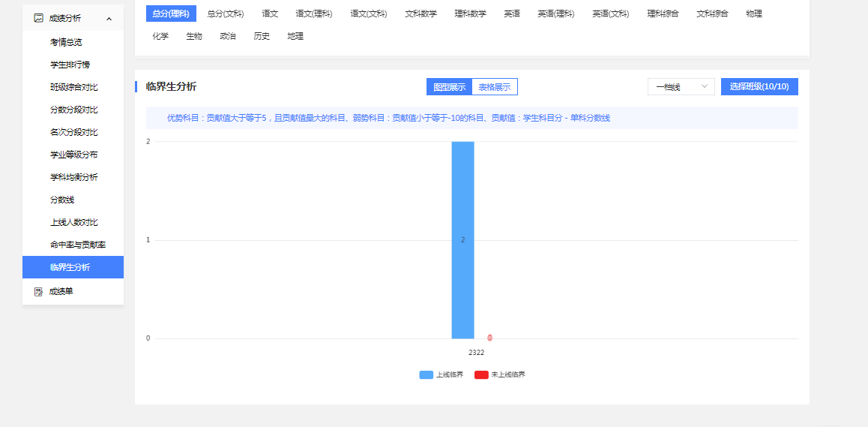Switch to the 语文 subject tab

coord(270,14)
